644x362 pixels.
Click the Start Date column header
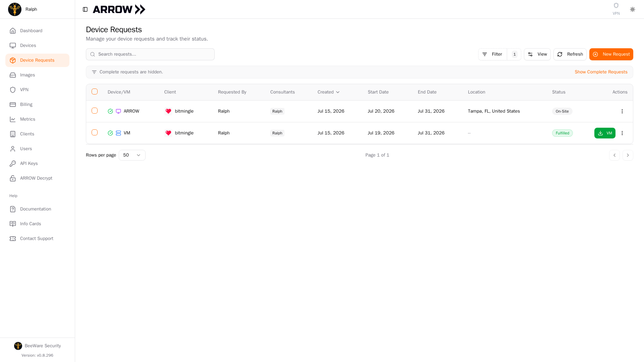click(378, 92)
